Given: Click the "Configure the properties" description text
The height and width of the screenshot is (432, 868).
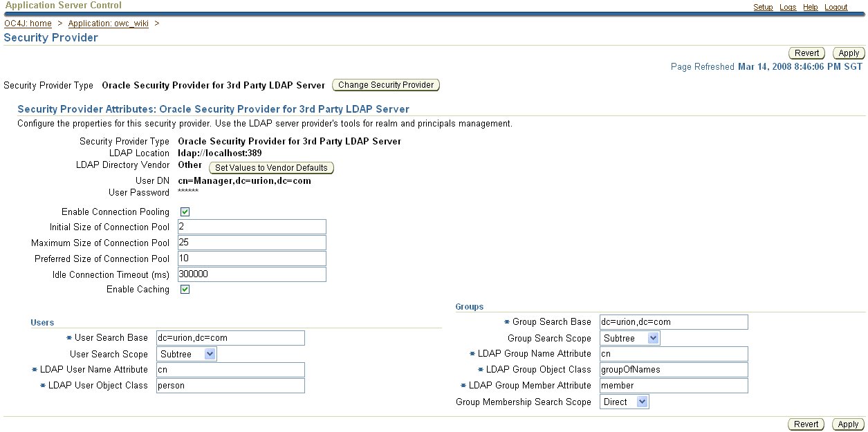Looking at the screenshot, I should [265, 124].
